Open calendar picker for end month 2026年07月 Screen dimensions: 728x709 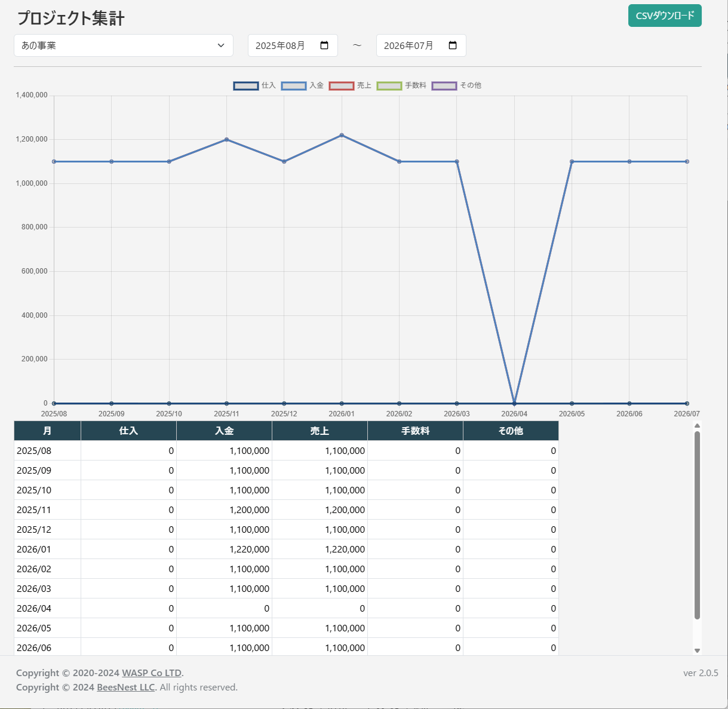pyautogui.click(x=453, y=45)
